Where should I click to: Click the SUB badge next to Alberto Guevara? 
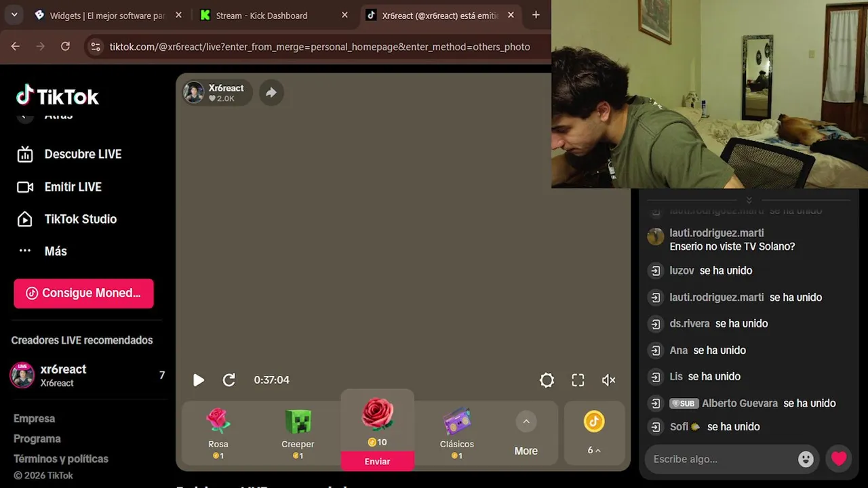684,403
